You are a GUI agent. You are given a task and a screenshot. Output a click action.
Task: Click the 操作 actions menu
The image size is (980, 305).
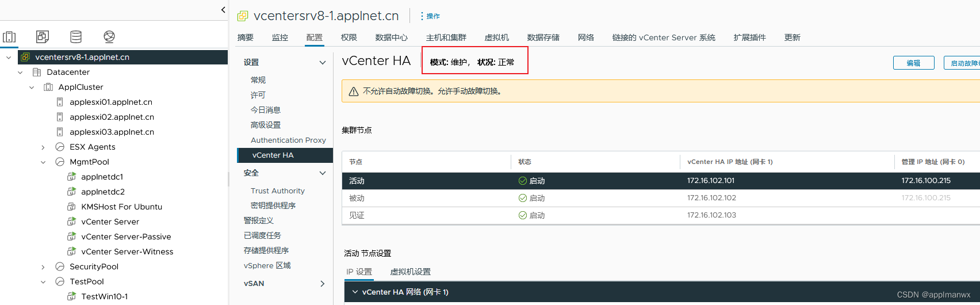[x=430, y=16]
